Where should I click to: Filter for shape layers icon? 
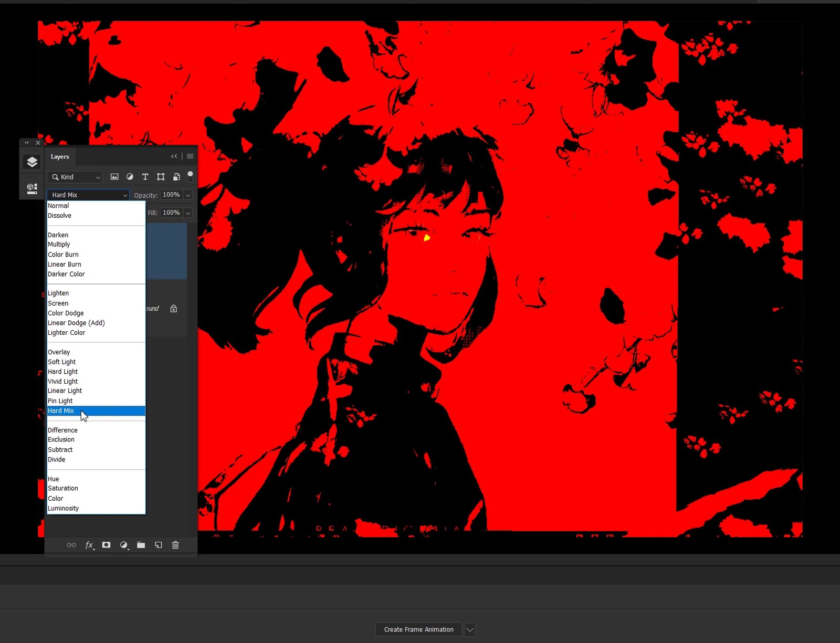point(161,177)
